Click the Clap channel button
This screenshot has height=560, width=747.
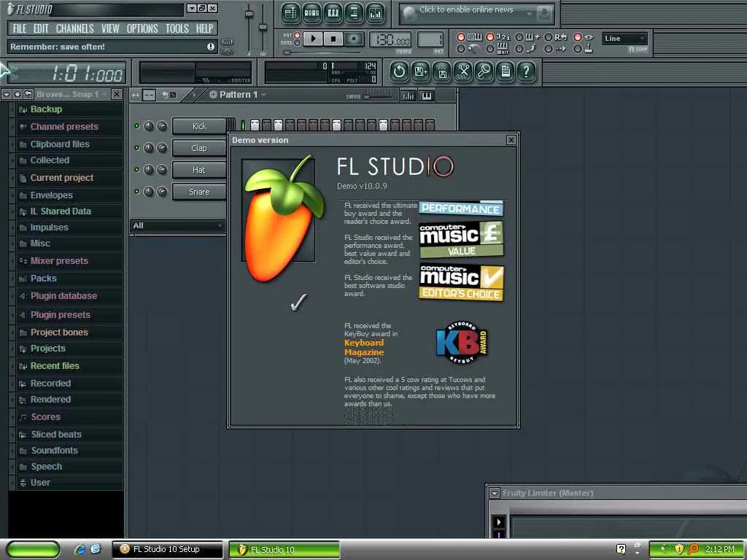[x=199, y=148]
